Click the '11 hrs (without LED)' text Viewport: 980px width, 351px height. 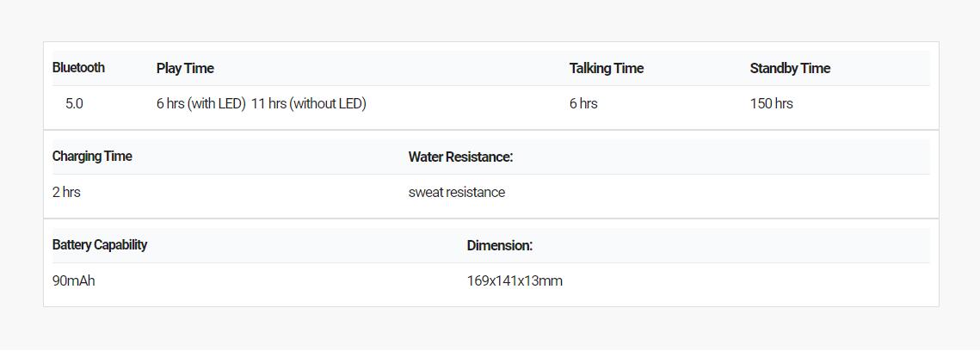coord(309,104)
